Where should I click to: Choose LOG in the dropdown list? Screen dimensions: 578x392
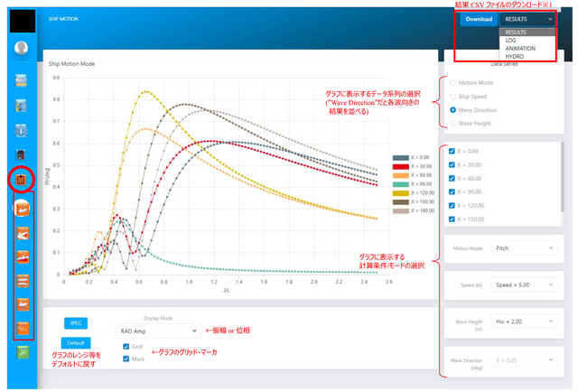point(527,41)
